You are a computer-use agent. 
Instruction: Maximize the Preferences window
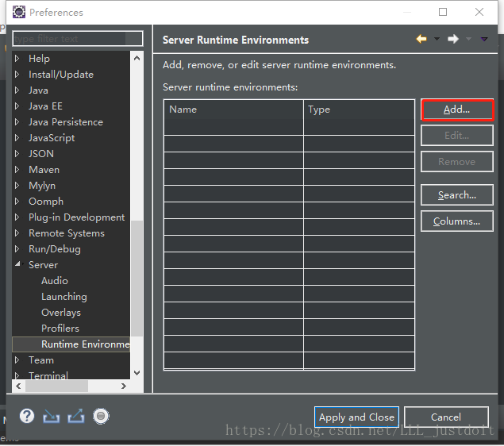pos(443,12)
